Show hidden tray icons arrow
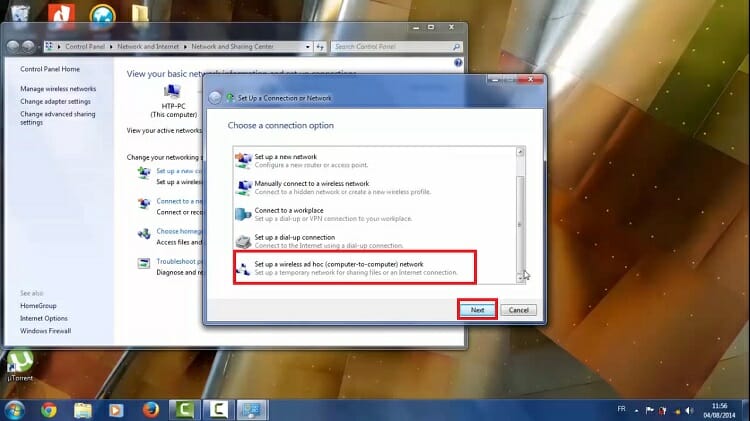 pyautogui.click(x=636, y=410)
